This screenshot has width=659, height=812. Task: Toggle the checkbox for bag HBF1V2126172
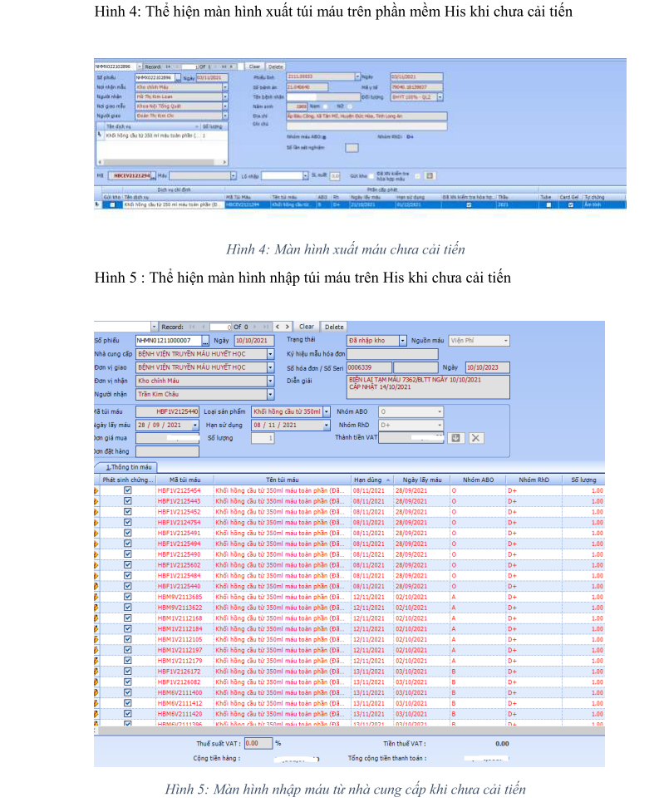point(128,671)
